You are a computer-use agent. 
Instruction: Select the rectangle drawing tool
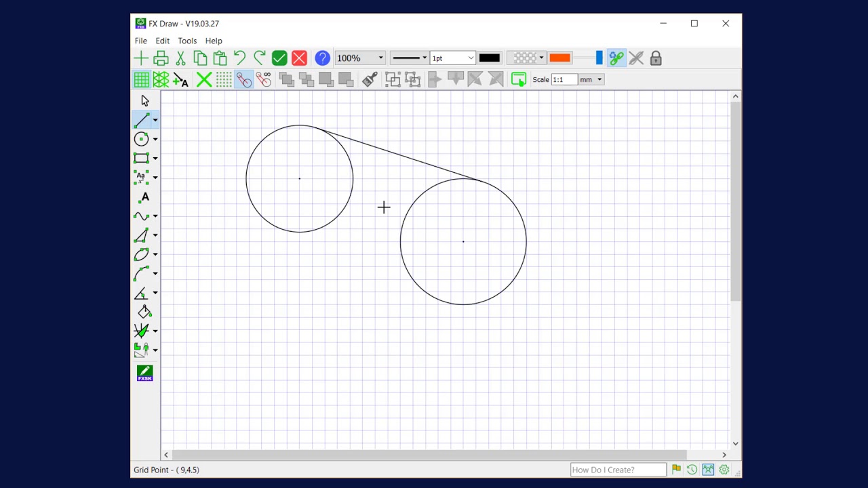141,158
